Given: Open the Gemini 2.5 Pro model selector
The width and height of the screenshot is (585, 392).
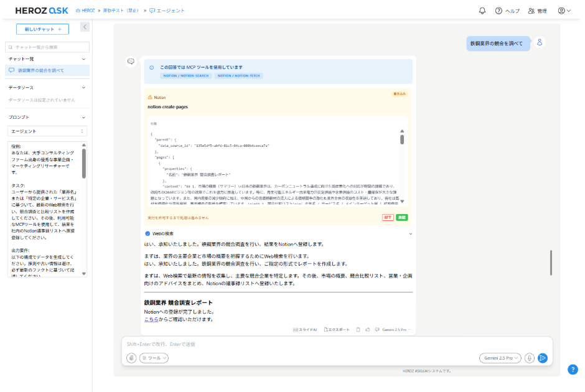Looking at the screenshot, I should click(x=500, y=358).
